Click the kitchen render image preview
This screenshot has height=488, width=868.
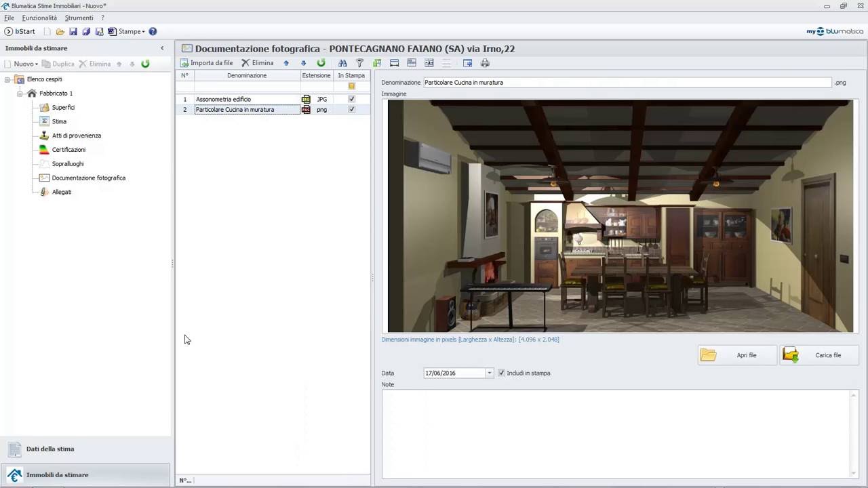[x=620, y=216]
